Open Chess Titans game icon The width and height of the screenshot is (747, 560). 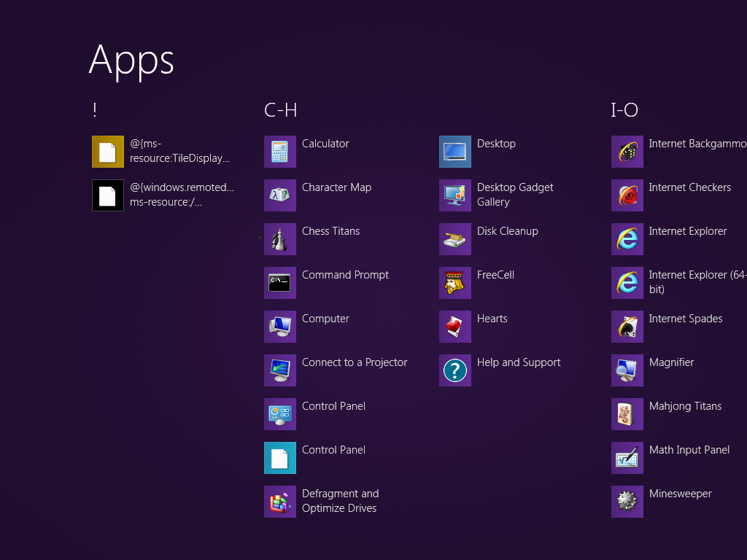[x=279, y=239]
